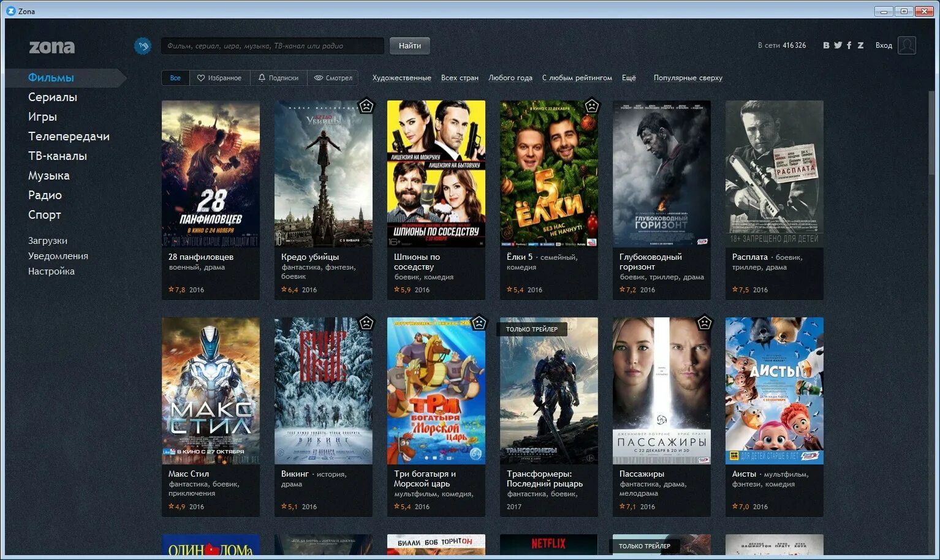This screenshot has height=560, width=940.
Task: Open the Facebook social icon
Action: [849, 45]
